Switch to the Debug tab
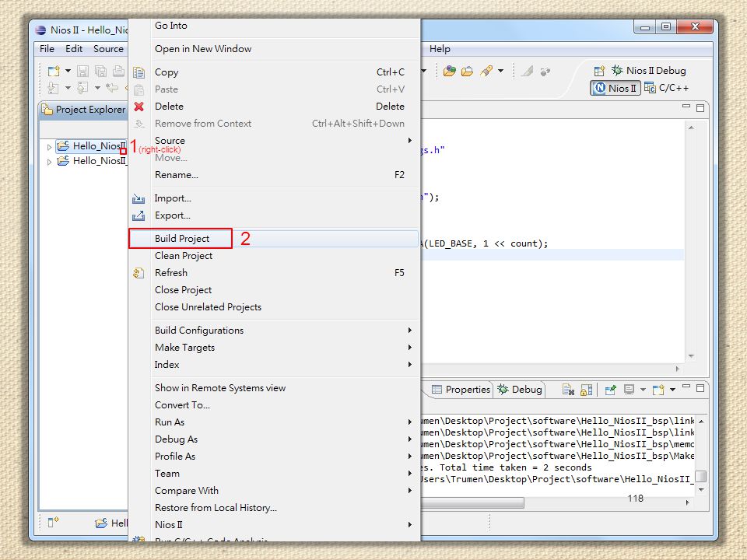The width and height of the screenshot is (747, 560). 520,390
